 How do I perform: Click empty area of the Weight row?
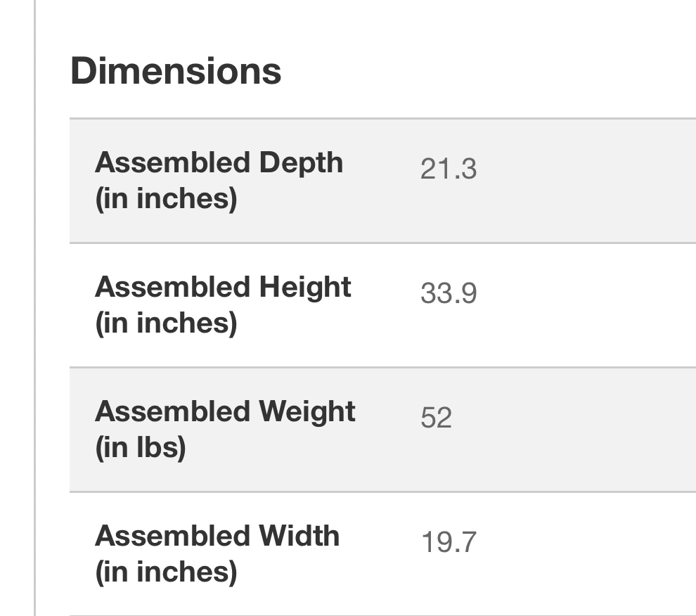(x=586, y=430)
